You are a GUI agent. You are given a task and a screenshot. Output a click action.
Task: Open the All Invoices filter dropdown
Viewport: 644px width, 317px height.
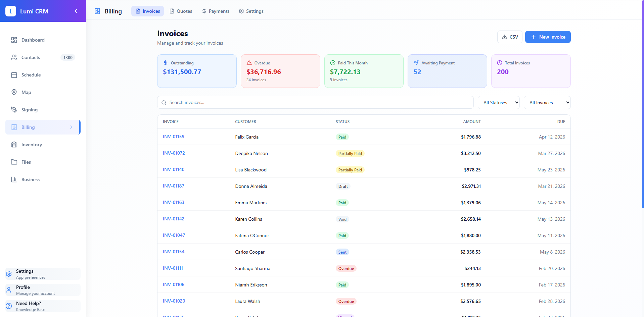[x=547, y=102]
